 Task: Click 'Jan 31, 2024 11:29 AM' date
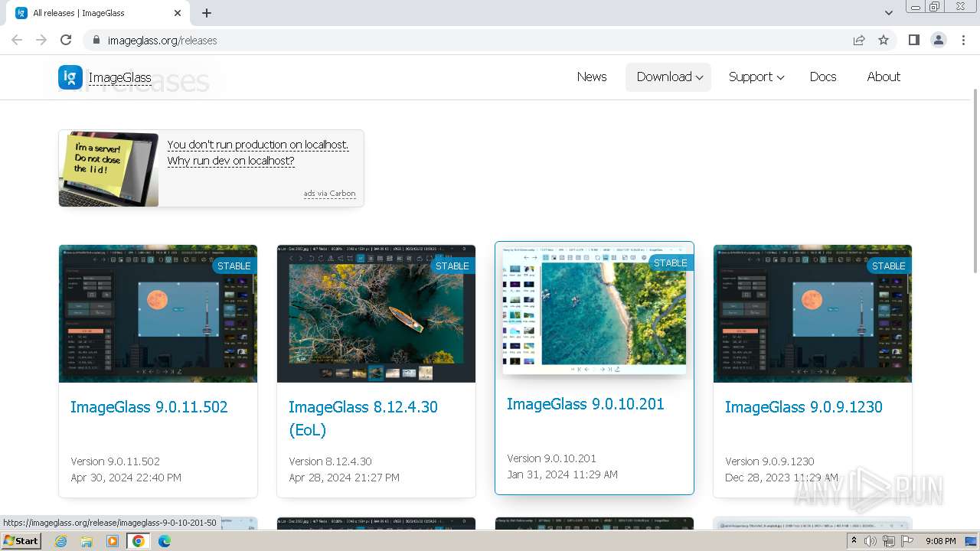[x=562, y=474]
